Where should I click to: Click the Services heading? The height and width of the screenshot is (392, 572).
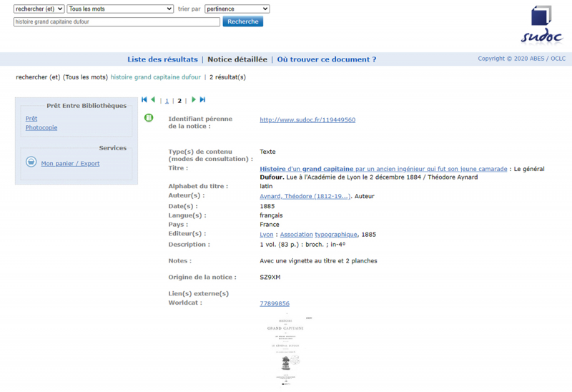113,148
